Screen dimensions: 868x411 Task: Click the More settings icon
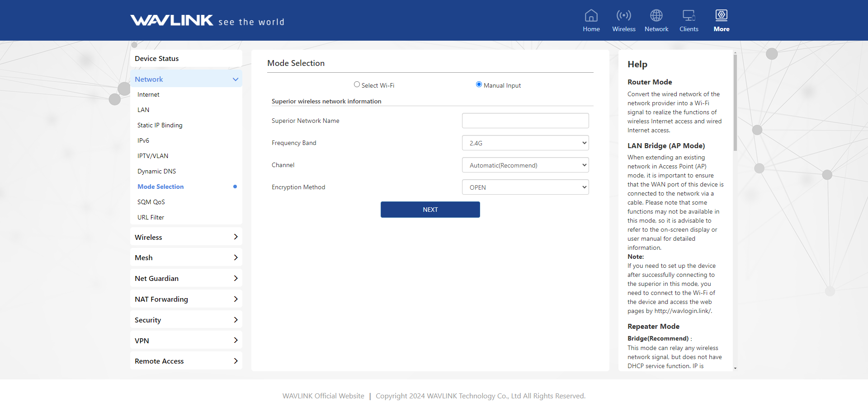[x=721, y=16]
